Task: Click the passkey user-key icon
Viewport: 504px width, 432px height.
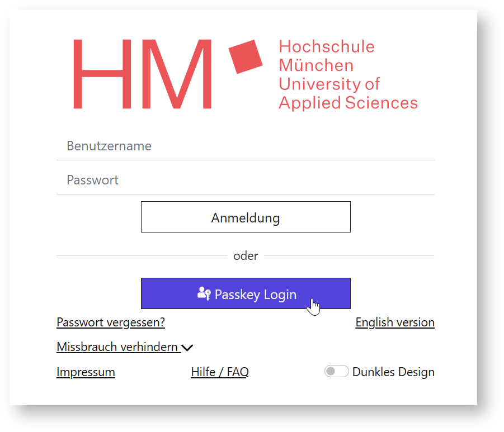Action: [x=204, y=293]
